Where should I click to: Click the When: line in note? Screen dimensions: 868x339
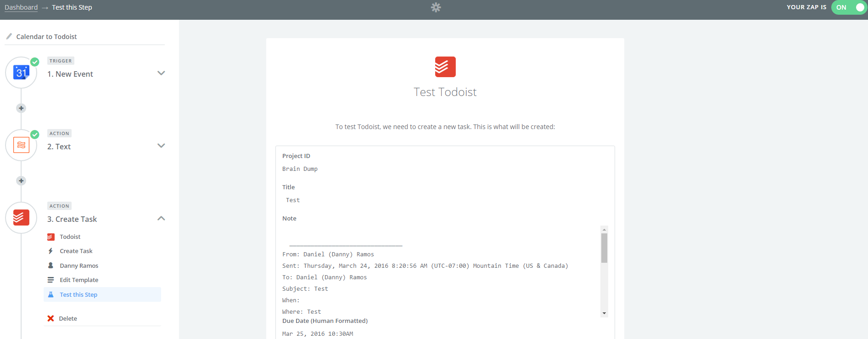291,300
